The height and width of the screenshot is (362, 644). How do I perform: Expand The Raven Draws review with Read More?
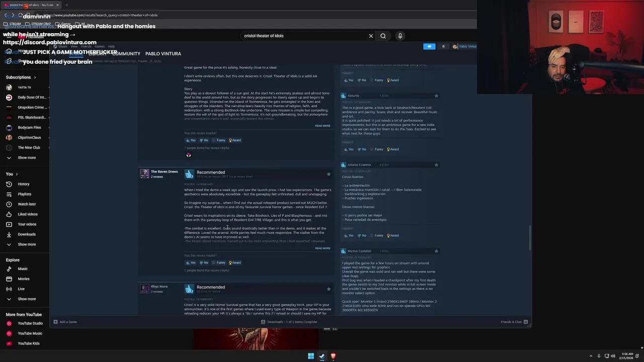(x=323, y=248)
